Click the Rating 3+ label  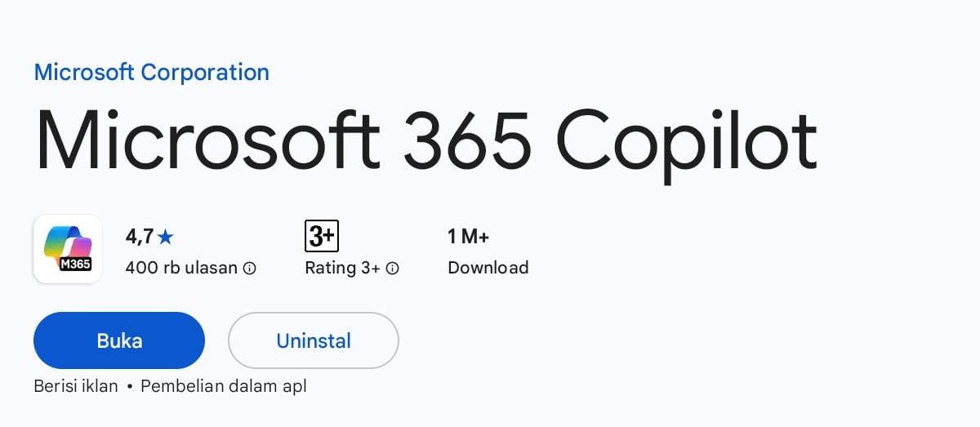342,268
